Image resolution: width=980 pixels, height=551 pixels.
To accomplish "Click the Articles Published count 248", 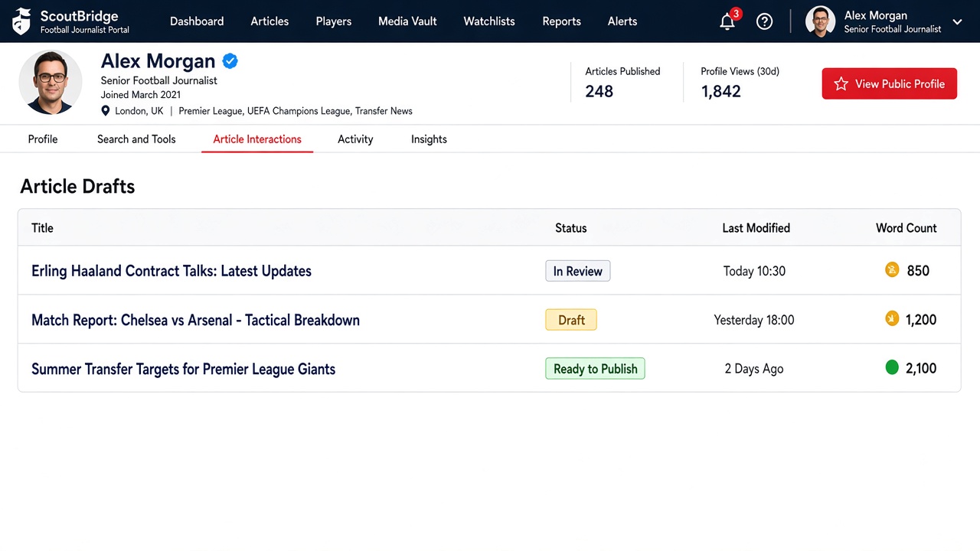I will (599, 91).
